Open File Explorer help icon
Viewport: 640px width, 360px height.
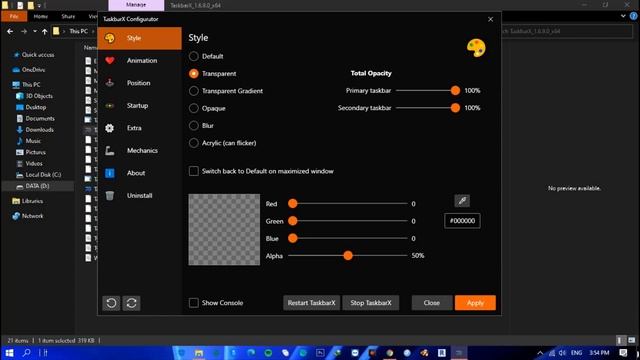click(x=633, y=16)
